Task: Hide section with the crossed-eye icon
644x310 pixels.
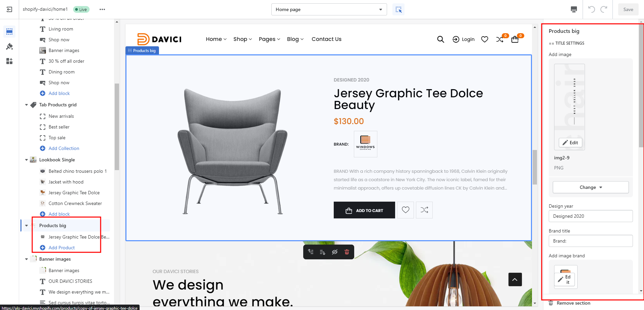Action: click(334, 252)
